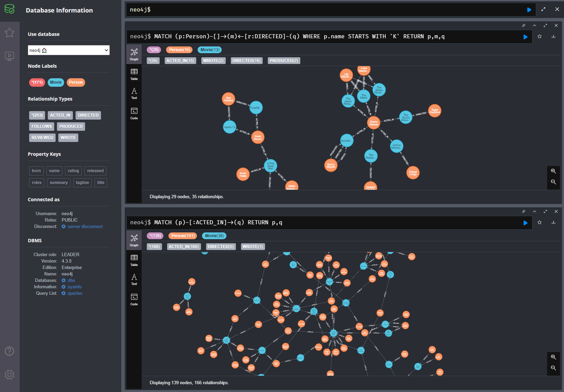
Task: Select the Keanu Reeves node
Action: point(374,123)
